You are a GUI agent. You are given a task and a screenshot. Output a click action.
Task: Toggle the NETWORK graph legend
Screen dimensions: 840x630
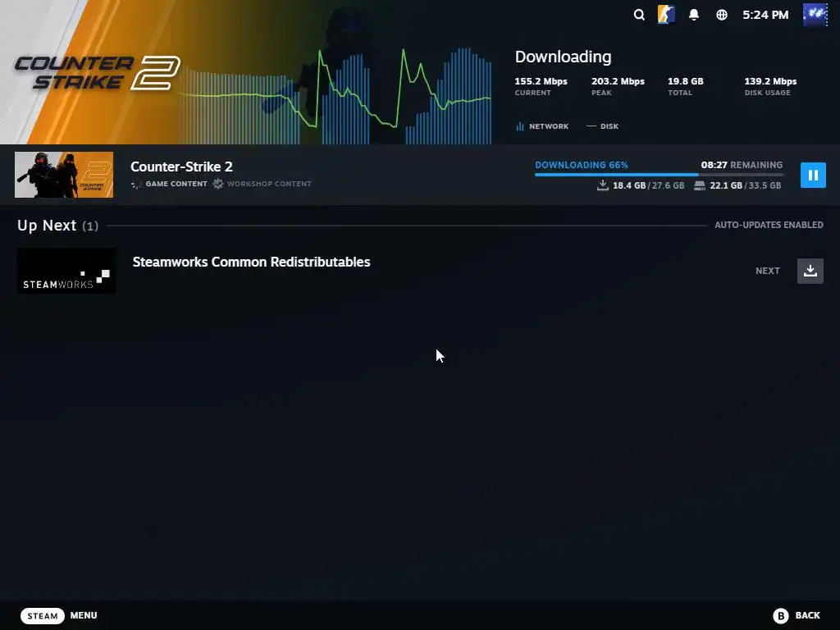coord(542,126)
